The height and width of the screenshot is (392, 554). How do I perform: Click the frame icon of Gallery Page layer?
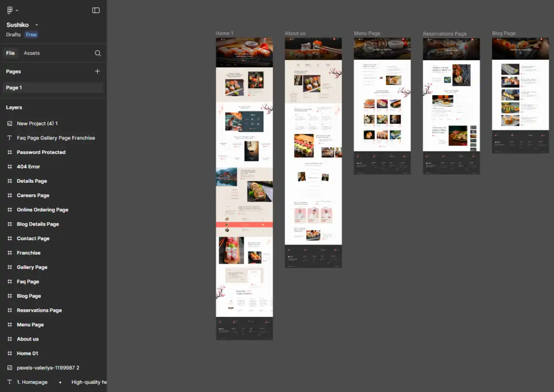tap(9, 267)
